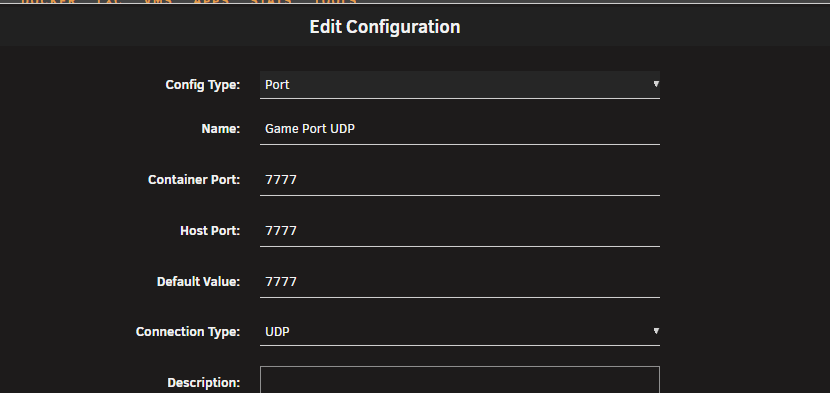830x393 pixels.
Task: Open the Config Type dropdown showing Port
Action: pos(459,85)
